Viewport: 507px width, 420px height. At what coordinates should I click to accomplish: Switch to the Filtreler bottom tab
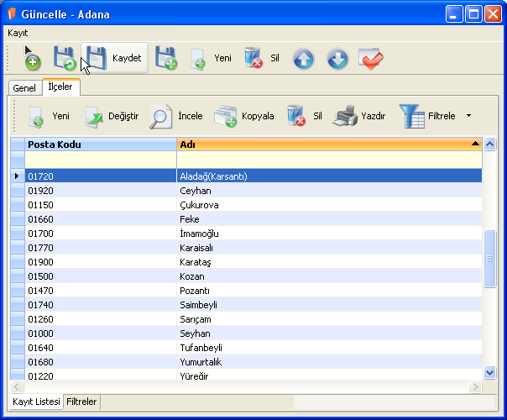[x=82, y=402]
